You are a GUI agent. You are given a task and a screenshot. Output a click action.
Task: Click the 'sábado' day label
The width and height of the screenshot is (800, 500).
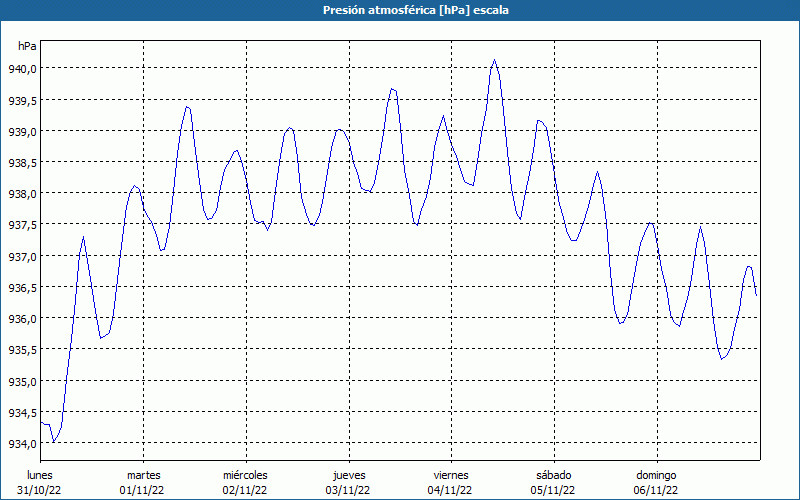[554, 475]
